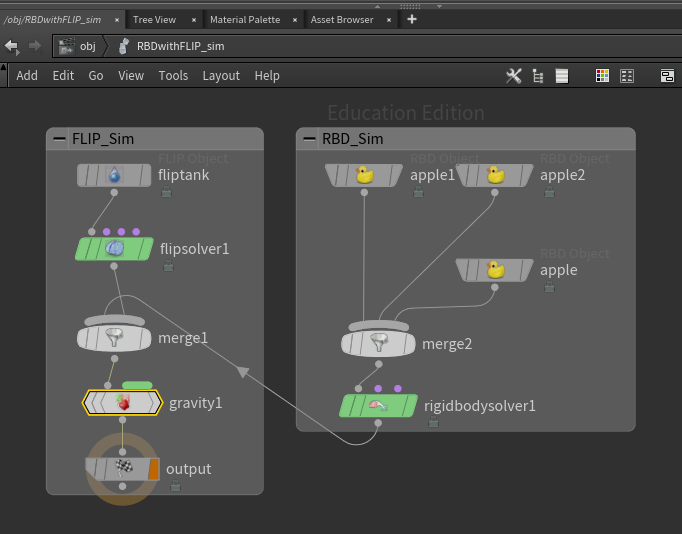Select the rigidbodysolver1 node icon
The width and height of the screenshot is (682, 534).
(x=378, y=406)
